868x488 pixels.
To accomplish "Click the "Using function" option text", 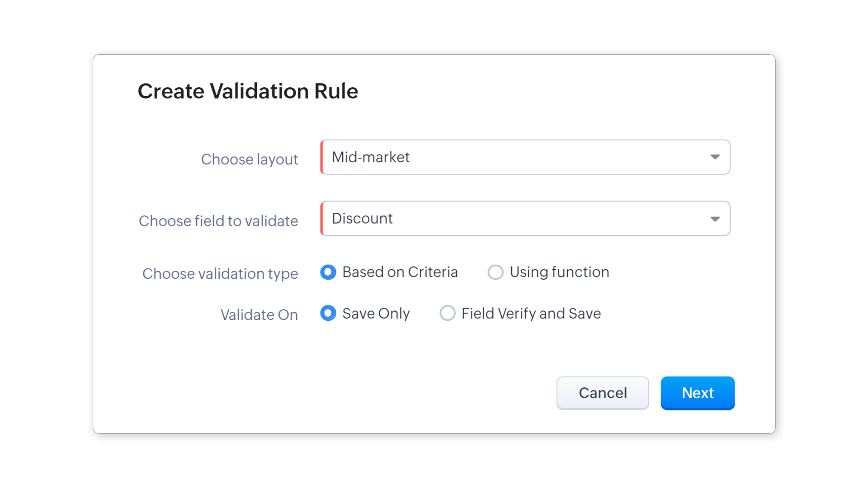I will coord(559,272).
